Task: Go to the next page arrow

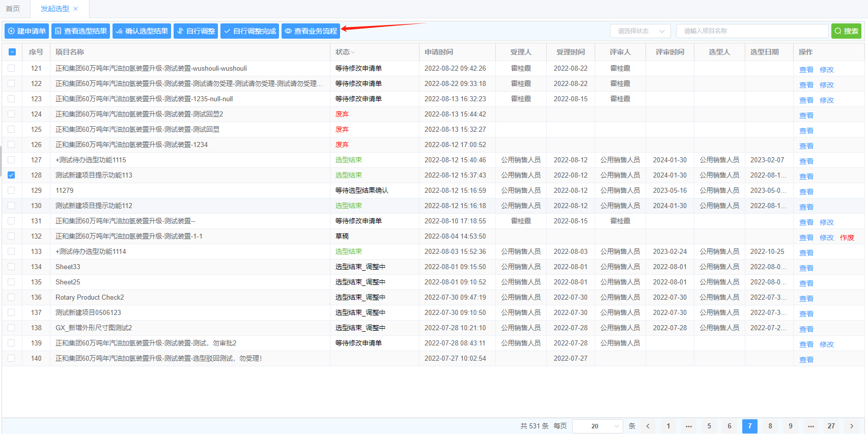Action: pos(851,426)
